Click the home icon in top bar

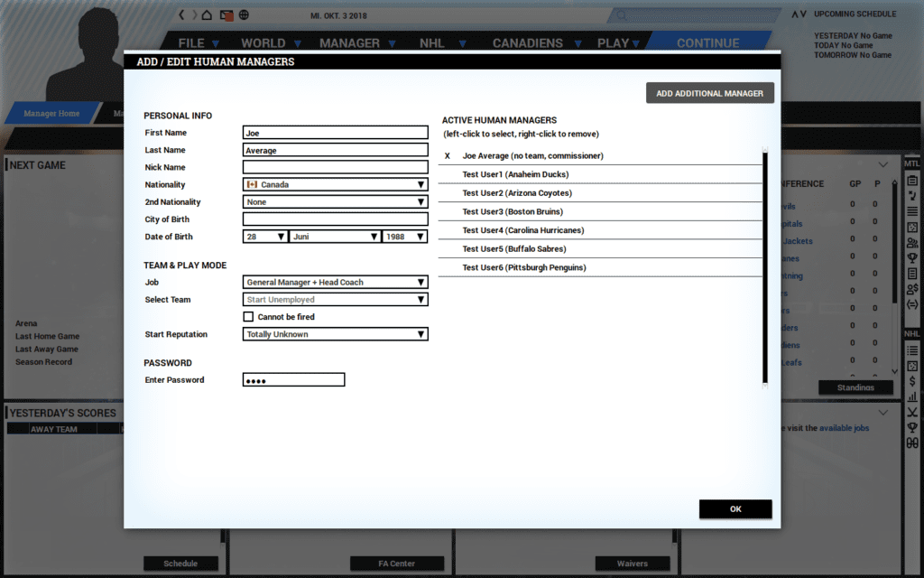pos(208,15)
